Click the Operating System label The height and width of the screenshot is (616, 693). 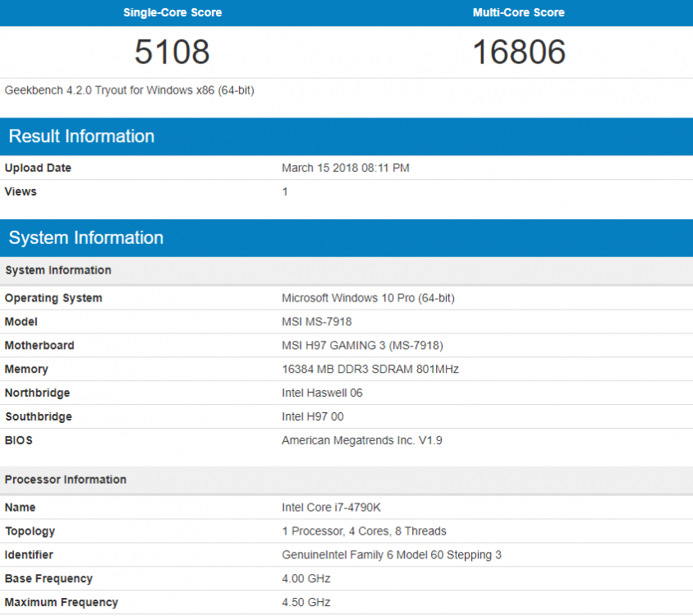(53, 298)
